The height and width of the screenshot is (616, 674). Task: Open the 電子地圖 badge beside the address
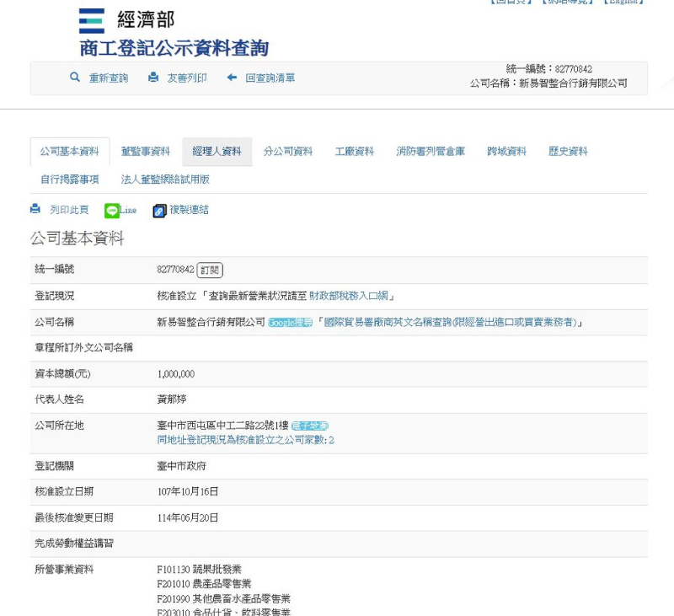[310, 426]
